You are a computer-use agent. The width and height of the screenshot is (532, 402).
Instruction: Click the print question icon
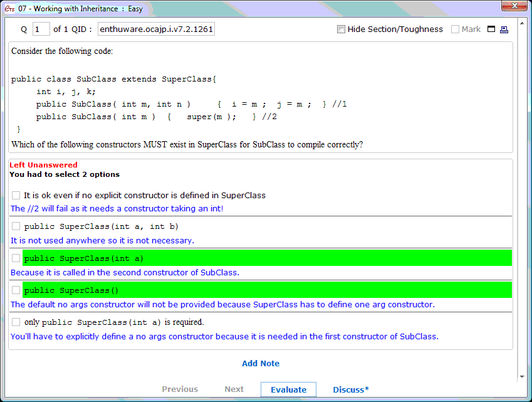(504, 29)
